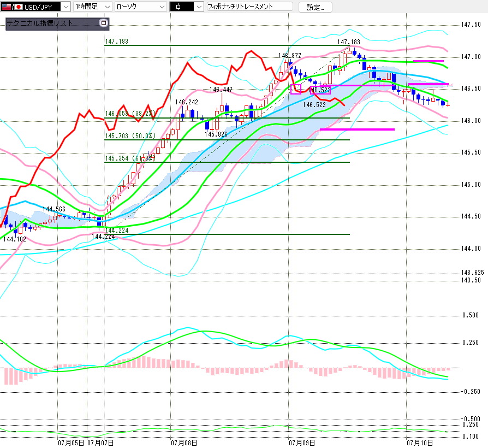Click the 07月05日 date label

click(x=71, y=443)
